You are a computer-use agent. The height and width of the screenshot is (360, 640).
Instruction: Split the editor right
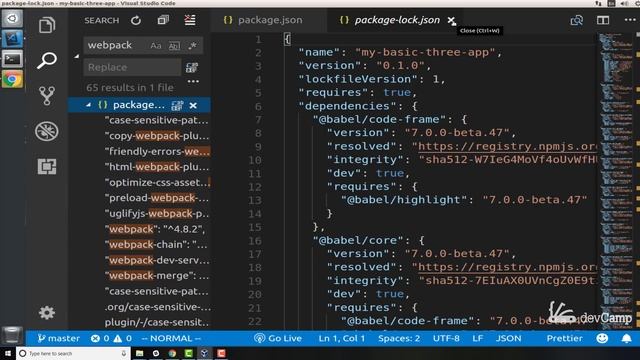603,20
